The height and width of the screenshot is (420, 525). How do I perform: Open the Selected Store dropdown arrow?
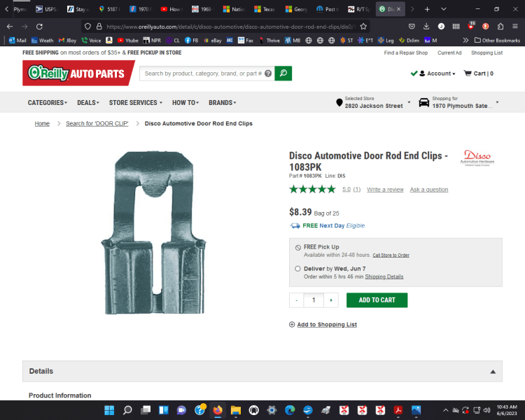point(409,102)
